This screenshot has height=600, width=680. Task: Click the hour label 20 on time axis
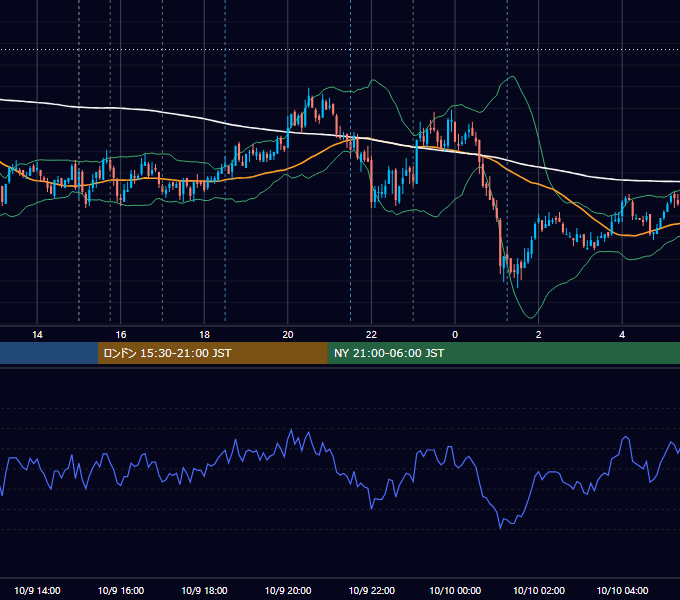tap(288, 335)
